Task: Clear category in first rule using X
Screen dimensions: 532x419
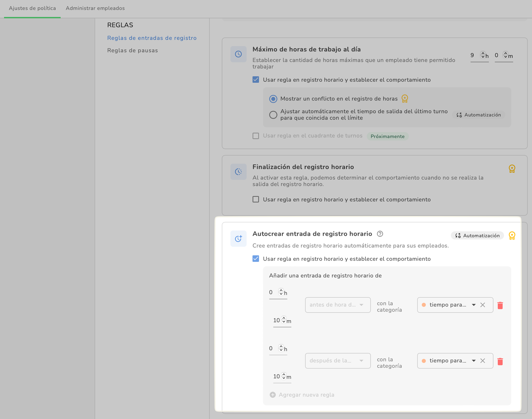Action: [482, 305]
